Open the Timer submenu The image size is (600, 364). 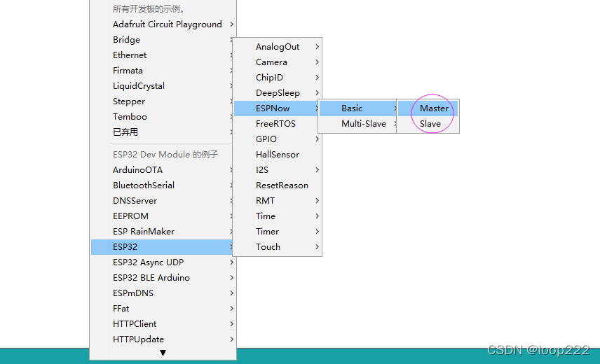click(x=277, y=232)
